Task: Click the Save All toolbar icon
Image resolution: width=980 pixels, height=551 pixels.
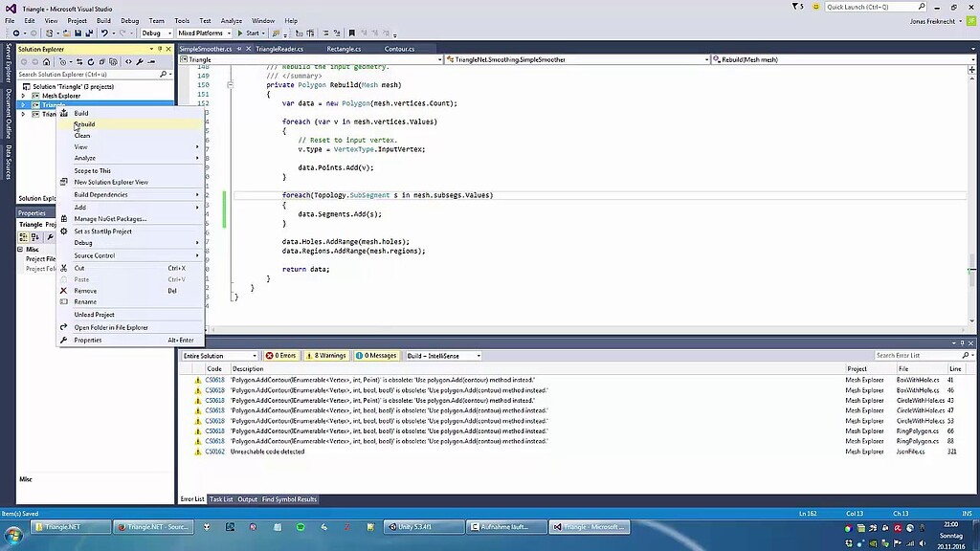Action: (x=88, y=33)
